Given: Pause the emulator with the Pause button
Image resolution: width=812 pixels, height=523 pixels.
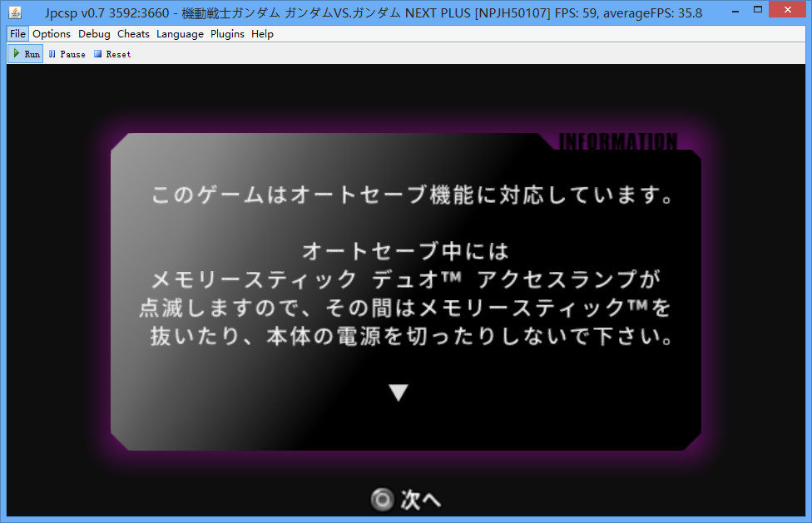Looking at the screenshot, I should click(x=67, y=54).
